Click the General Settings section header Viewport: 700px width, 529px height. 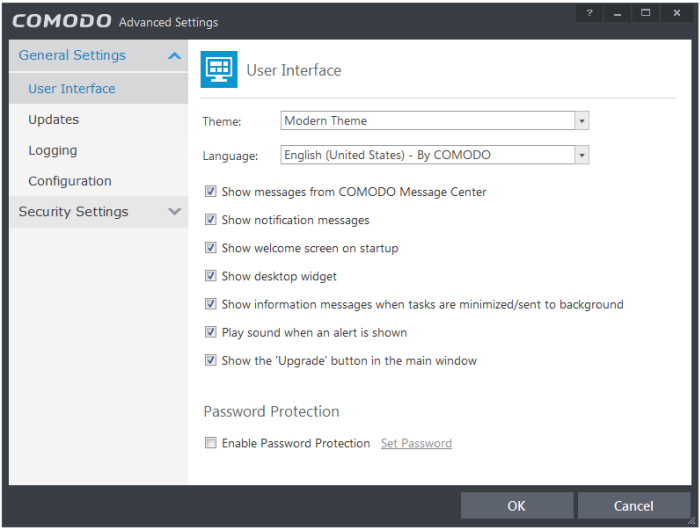[x=99, y=55]
